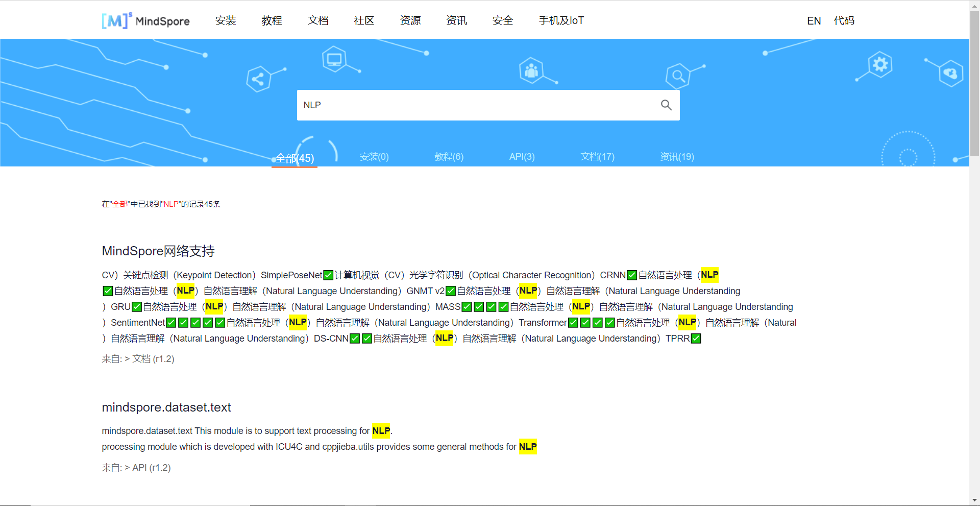Open the 安装 item in the top navigation
Viewport: 980px width, 506px height.
226,20
